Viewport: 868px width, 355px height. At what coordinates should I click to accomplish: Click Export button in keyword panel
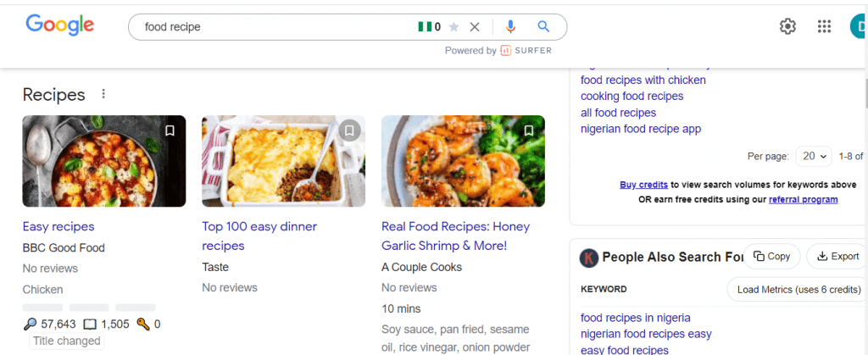pos(837,256)
